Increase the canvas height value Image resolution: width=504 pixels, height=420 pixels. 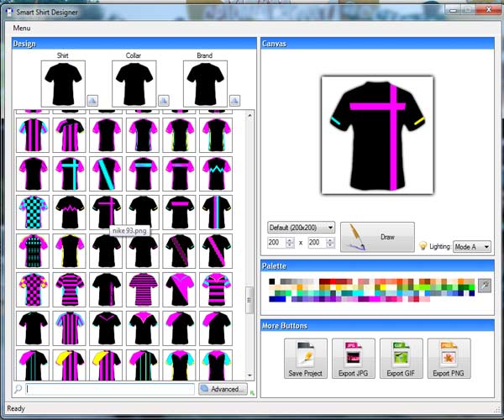pos(330,240)
